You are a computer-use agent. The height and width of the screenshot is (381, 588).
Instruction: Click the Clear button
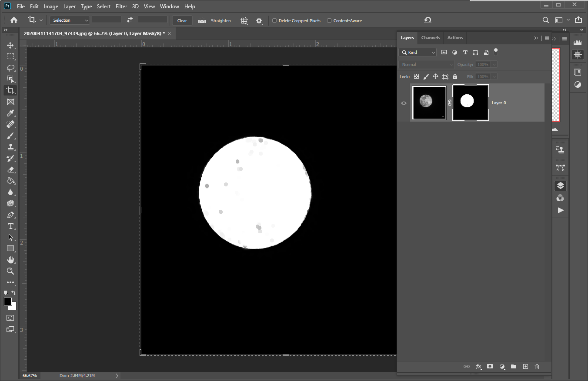coord(182,20)
